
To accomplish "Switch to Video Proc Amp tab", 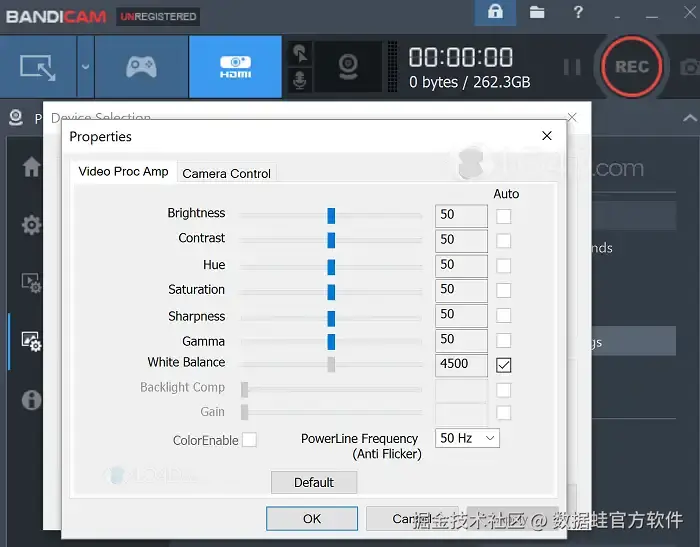I will tap(124, 171).
